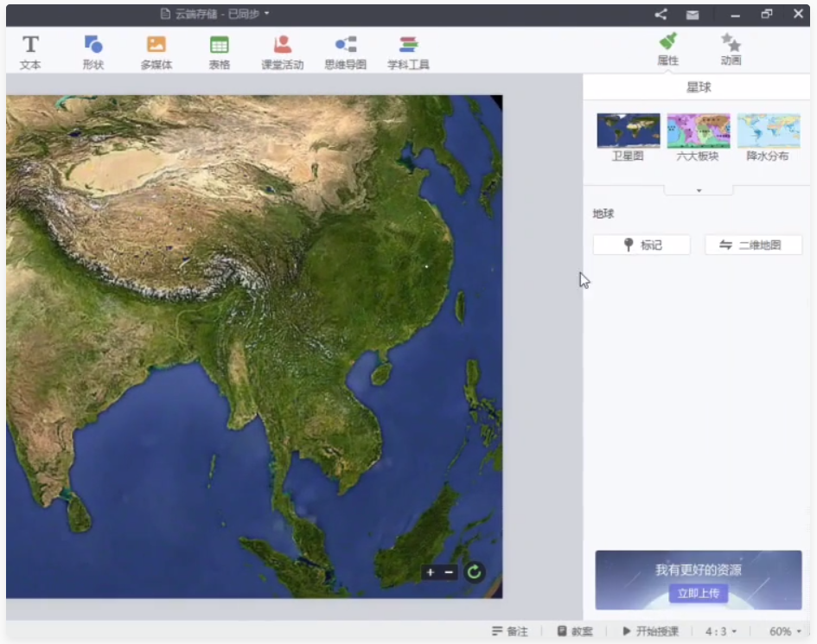Select the 降水分布 precipitation map thumbnail
The width and height of the screenshot is (817, 644).
768,137
